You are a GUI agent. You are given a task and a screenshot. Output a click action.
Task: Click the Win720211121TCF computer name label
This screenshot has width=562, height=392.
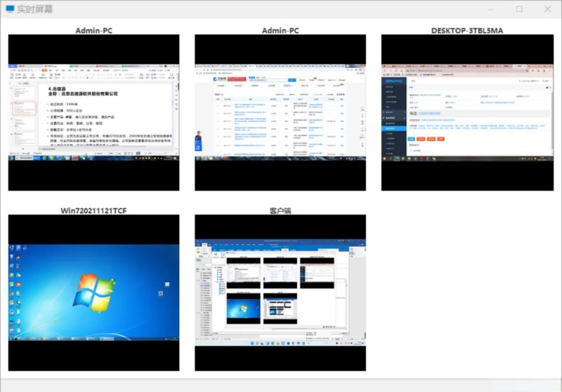pos(94,210)
